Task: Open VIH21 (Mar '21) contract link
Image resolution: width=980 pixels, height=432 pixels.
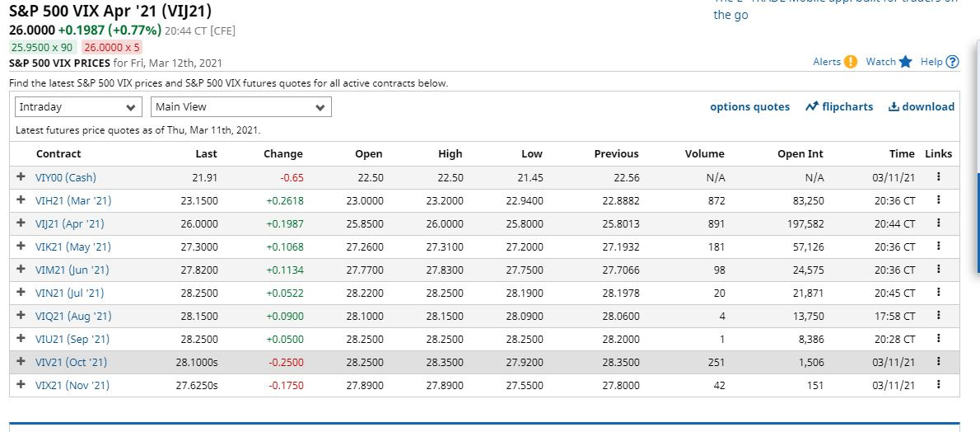Action: coord(73,201)
